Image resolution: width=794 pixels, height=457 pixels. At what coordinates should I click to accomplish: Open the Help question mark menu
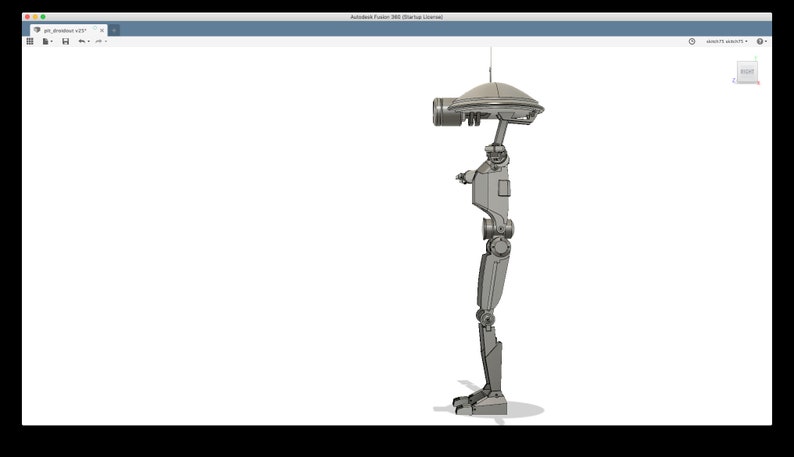[761, 42]
